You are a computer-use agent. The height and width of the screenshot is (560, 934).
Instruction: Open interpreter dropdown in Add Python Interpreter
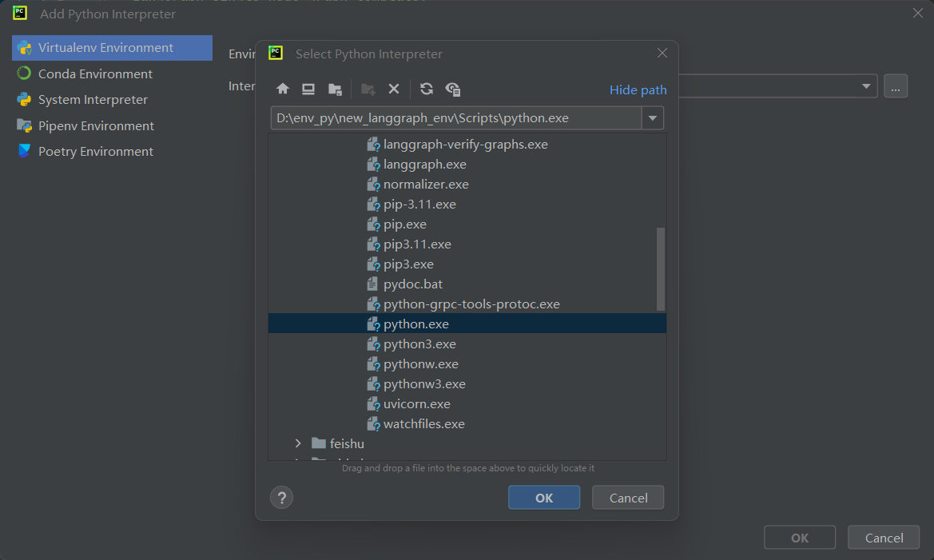coord(865,86)
